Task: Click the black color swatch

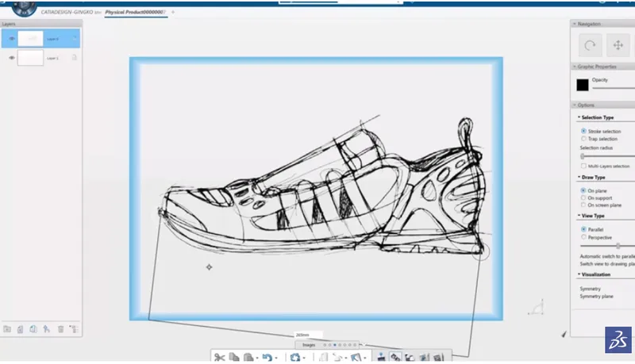Action: pos(583,85)
